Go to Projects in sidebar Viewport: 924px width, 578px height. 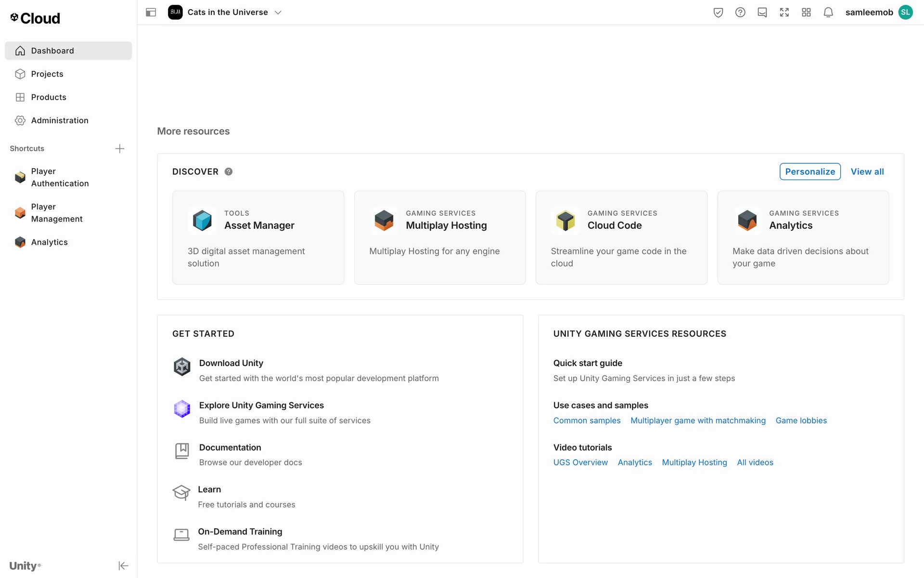(47, 74)
